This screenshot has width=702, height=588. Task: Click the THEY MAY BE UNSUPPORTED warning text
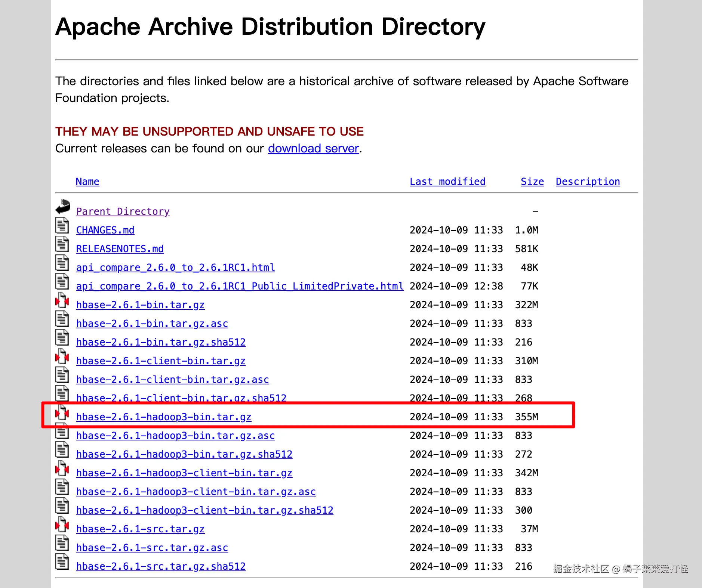(x=209, y=131)
